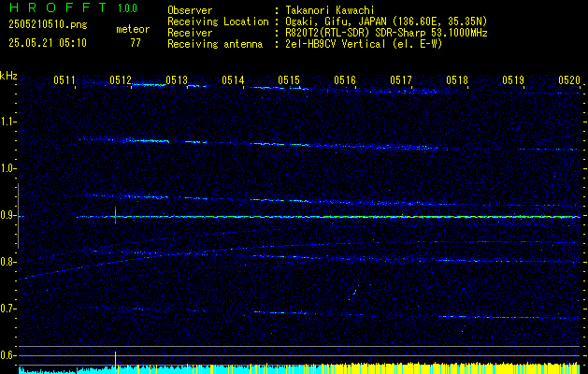Click the 0520 time marker
588x374 pixels.
coord(569,79)
